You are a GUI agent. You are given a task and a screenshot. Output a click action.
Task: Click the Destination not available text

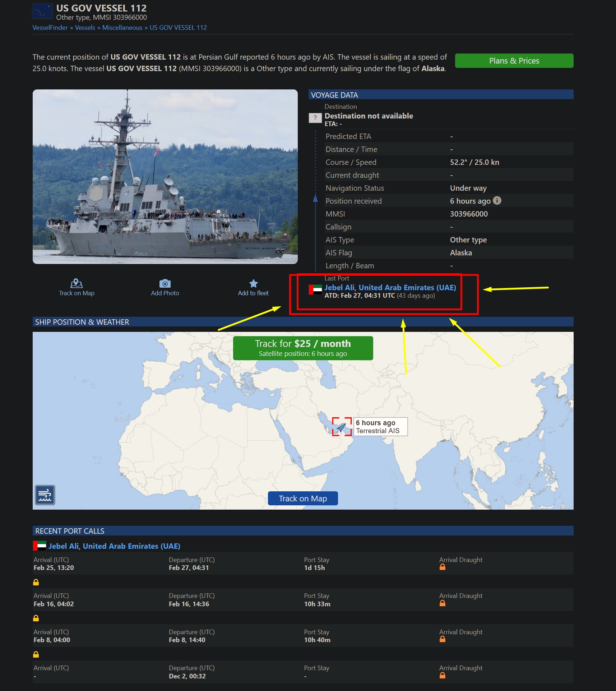[369, 116]
